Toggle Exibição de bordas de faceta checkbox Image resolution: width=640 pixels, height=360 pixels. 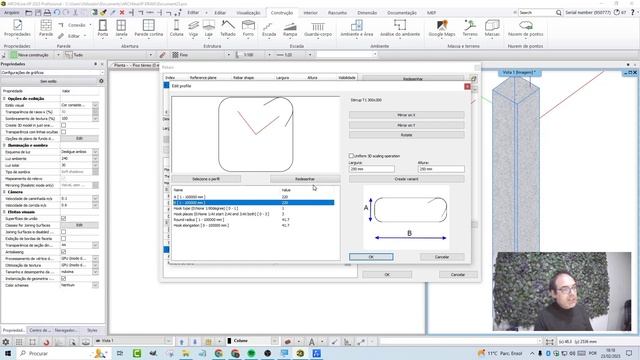click(63, 238)
